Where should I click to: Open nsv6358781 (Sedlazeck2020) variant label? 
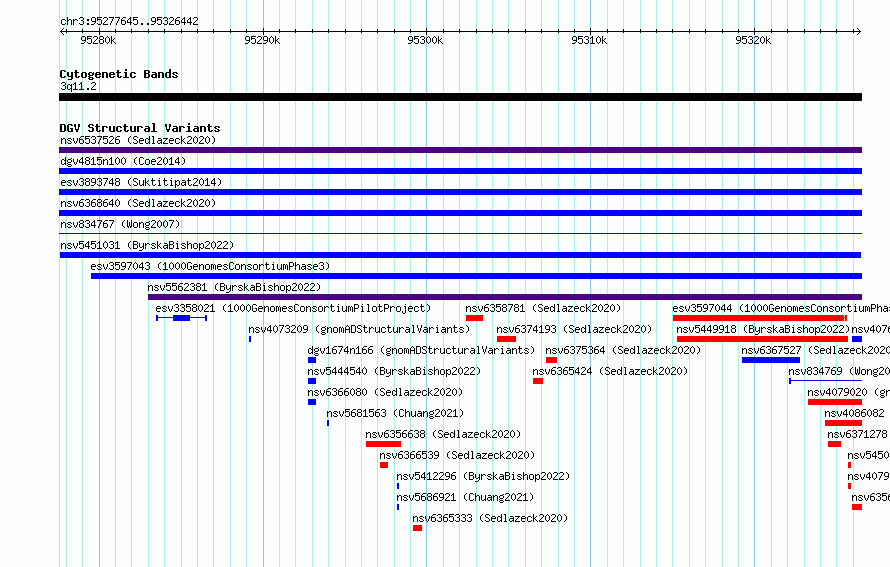tap(543, 308)
